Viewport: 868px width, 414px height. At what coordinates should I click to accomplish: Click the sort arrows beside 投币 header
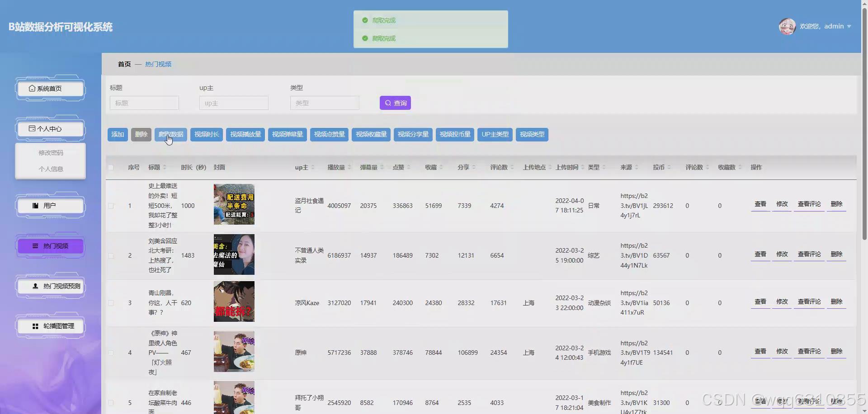(669, 168)
